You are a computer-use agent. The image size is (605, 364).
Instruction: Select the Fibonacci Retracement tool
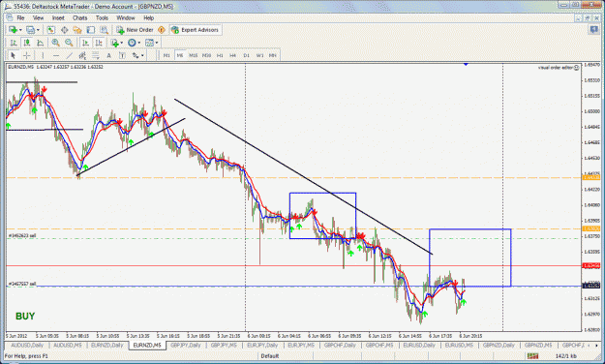click(x=95, y=55)
